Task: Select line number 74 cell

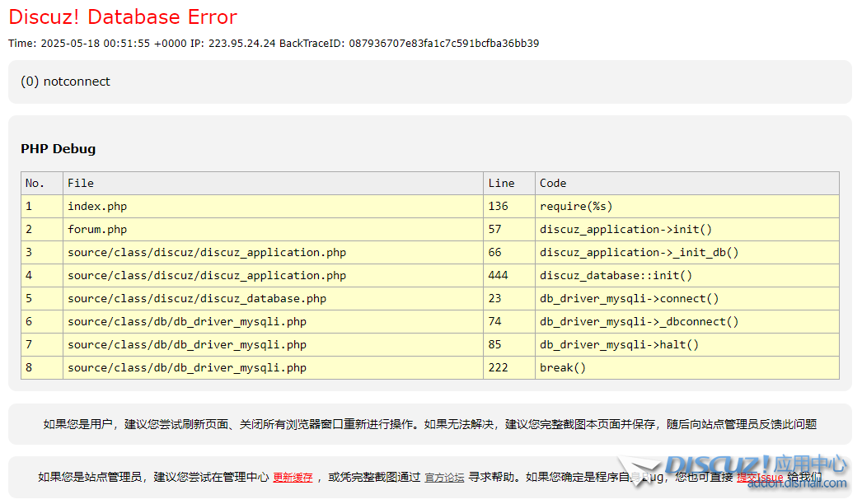Action: (509, 321)
